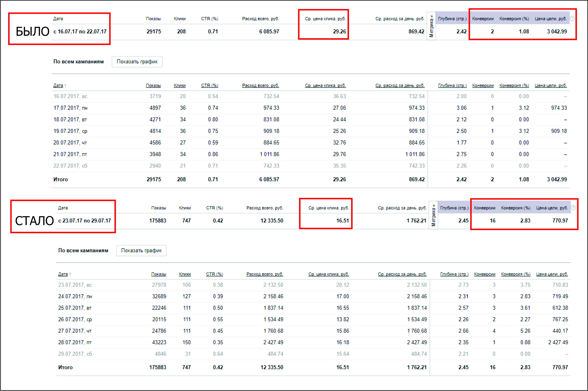This screenshot has width=588, height=391.
Task: Sort the bottom table by Конверсии
Action: (x=484, y=274)
